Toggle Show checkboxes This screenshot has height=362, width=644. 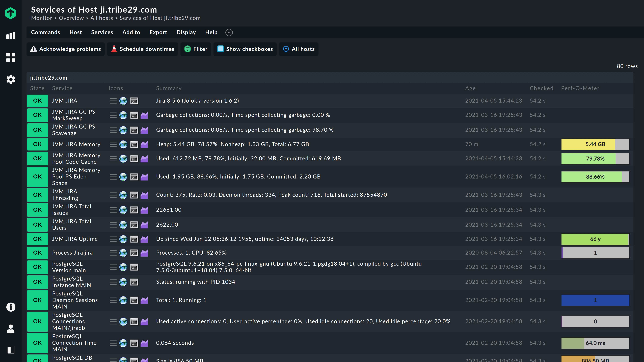[245, 49]
